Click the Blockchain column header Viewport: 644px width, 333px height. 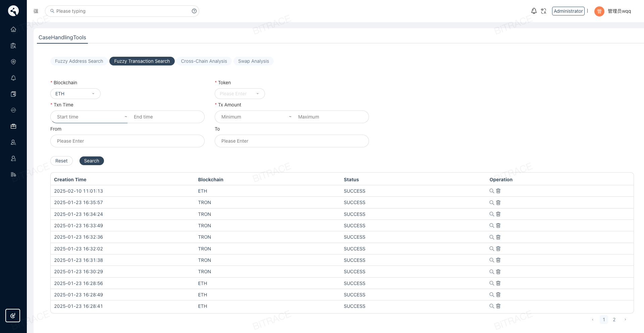pos(211,180)
